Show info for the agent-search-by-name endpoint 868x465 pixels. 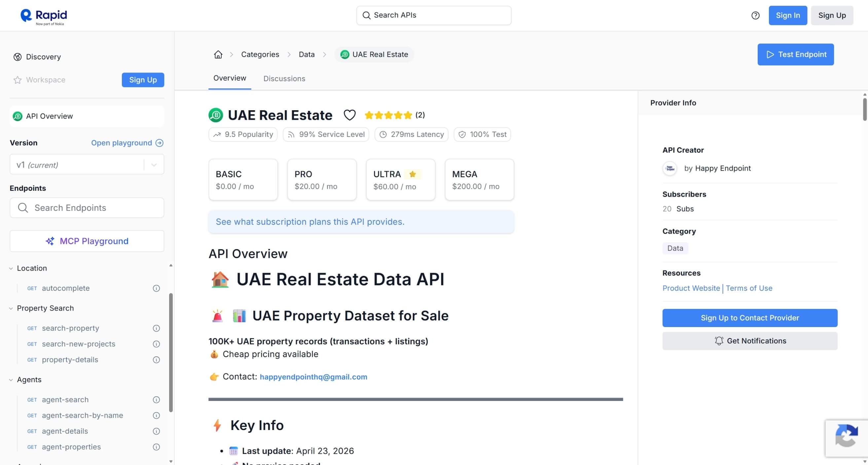156,415
